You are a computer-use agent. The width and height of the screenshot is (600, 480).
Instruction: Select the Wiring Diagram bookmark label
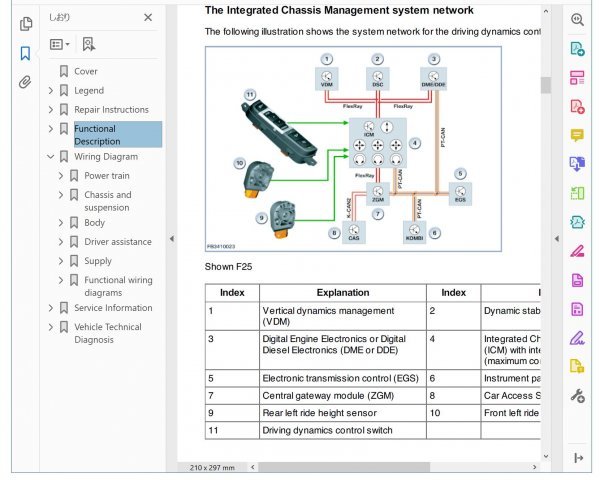coord(106,157)
